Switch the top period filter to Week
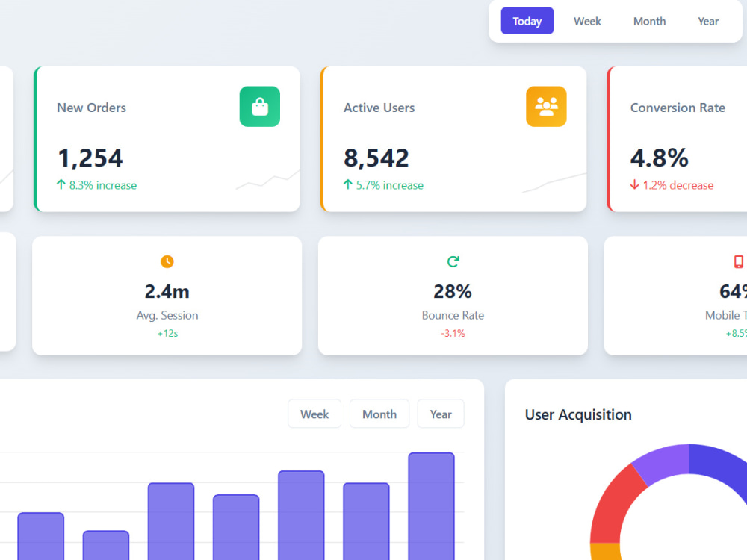Viewport: 747px width, 560px height. click(587, 21)
